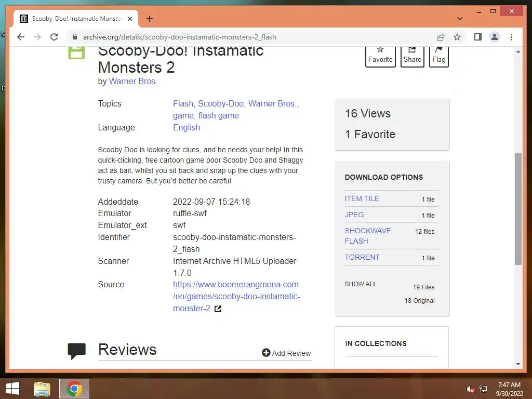This screenshot has height=399, width=532.
Task: Open the Chrome three-dot menu
Action: click(511, 37)
